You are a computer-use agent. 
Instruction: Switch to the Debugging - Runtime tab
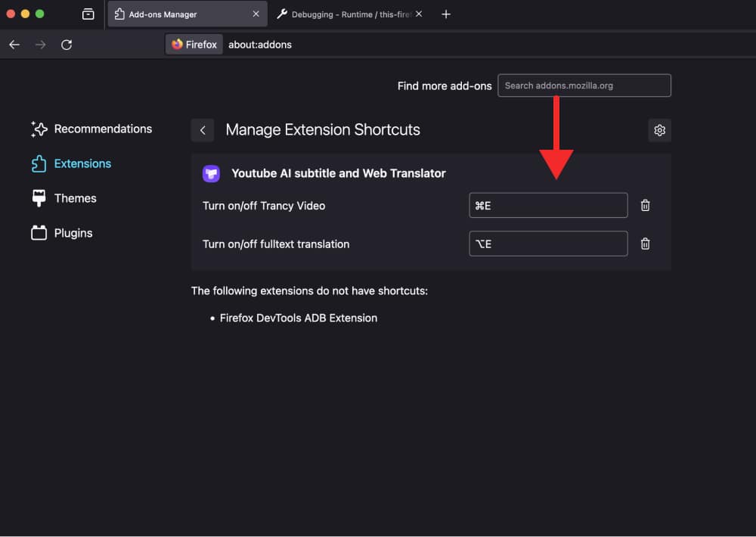pyautogui.click(x=350, y=14)
